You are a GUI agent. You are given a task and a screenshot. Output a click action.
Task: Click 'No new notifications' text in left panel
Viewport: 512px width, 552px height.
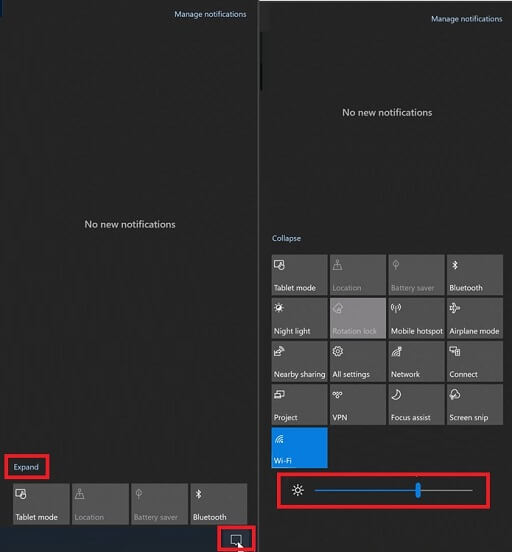tap(130, 224)
